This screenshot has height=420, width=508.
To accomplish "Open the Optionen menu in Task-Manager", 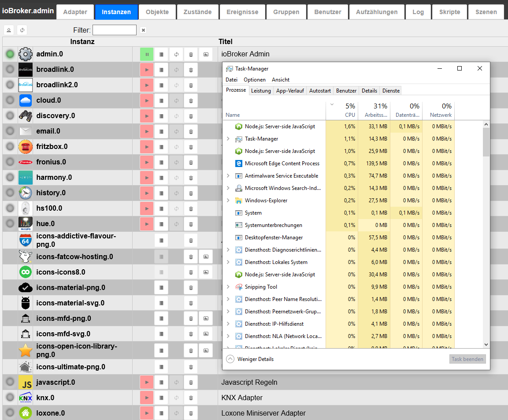I will [255, 80].
